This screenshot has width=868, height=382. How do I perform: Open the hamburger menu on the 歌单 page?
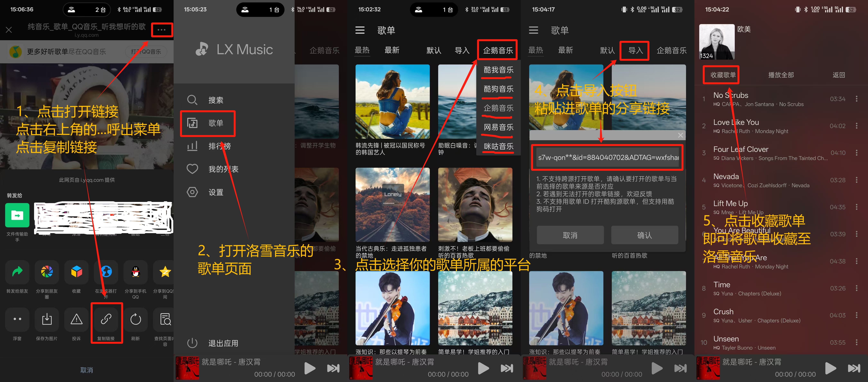click(x=360, y=30)
